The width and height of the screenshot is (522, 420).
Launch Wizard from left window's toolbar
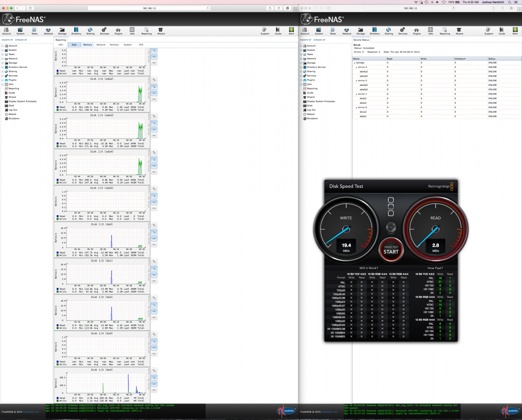point(161,31)
